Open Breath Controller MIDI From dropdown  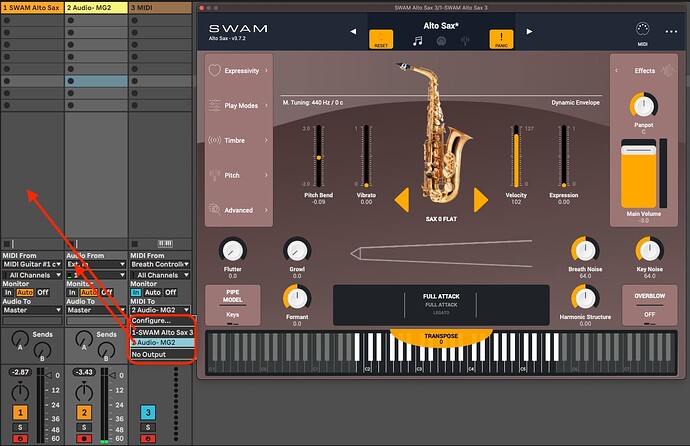(x=160, y=264)
